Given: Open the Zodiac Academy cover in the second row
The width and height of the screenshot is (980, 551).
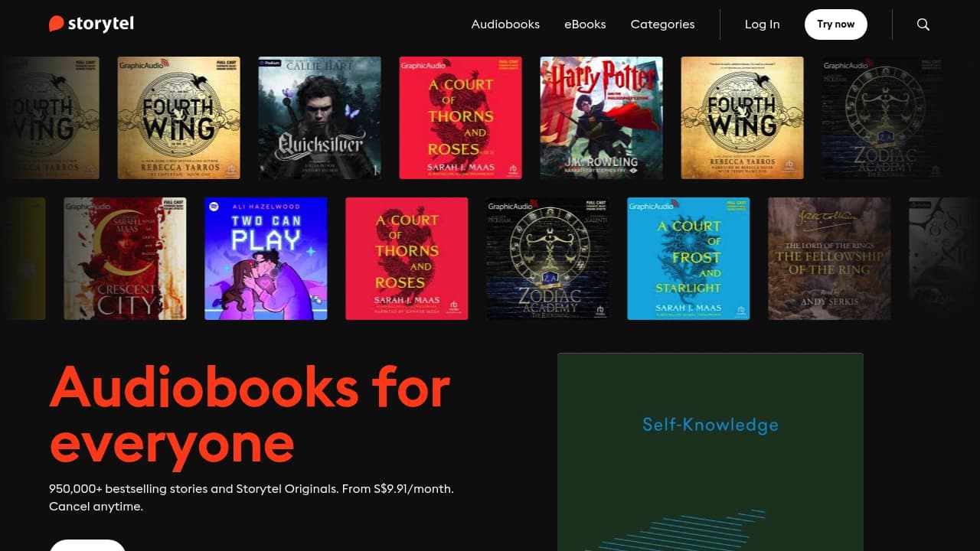Looking at the screenshot, I should pos(547,259).
